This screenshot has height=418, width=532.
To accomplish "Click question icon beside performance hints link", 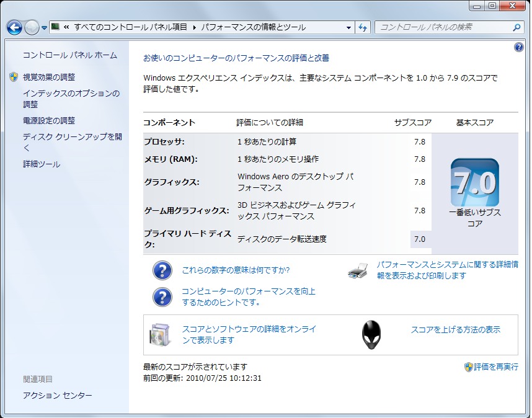I will [162, 297].
